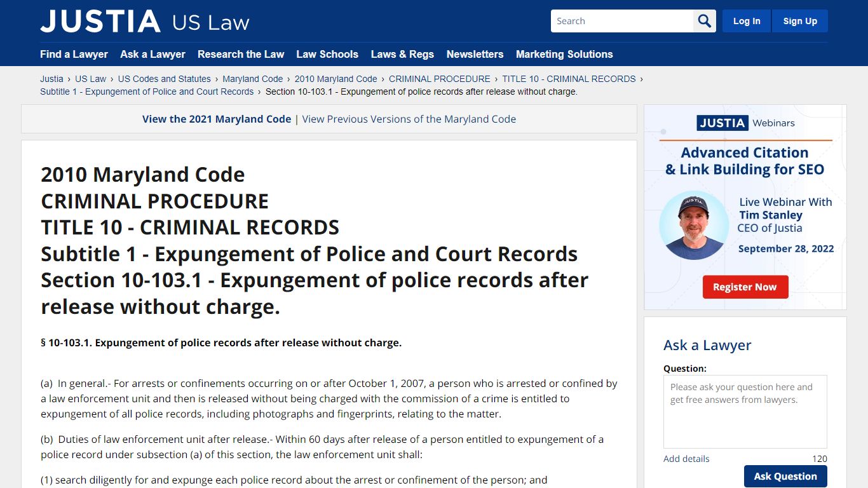The height and width of the screenshot is (488, 868).
Task: Click the Sign Up button
Action: [800, 21]
